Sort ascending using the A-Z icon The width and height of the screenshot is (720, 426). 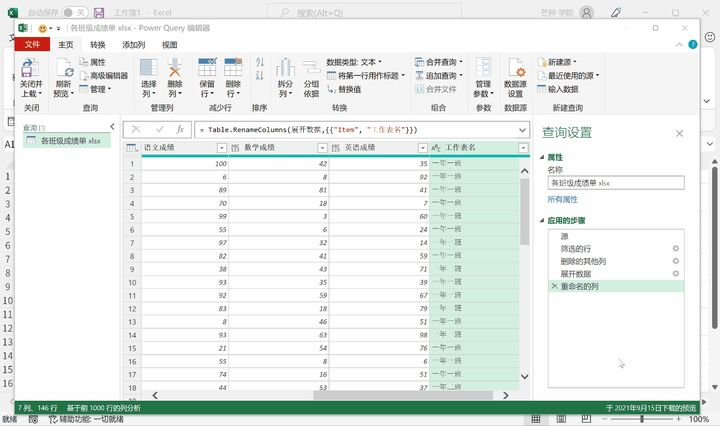pyautogui.click(x=260, y=62)
